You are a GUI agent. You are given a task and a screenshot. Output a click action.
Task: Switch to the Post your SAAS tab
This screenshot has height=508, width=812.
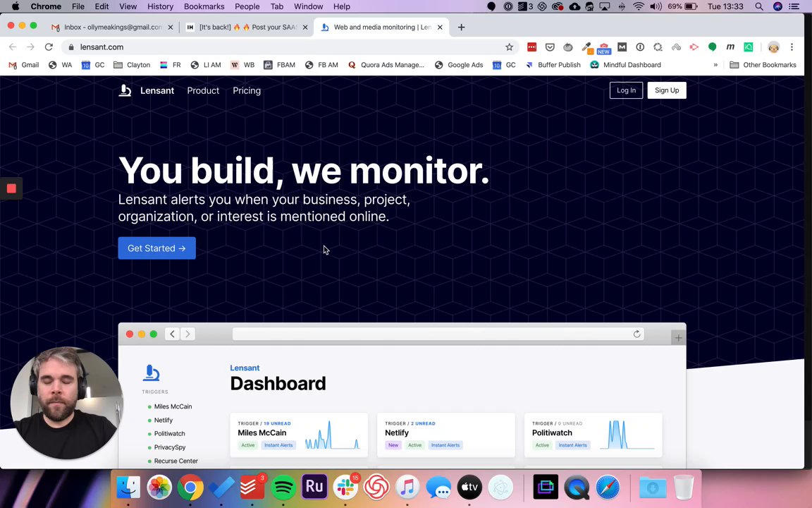pyautogui.click(x=248, y=27)
